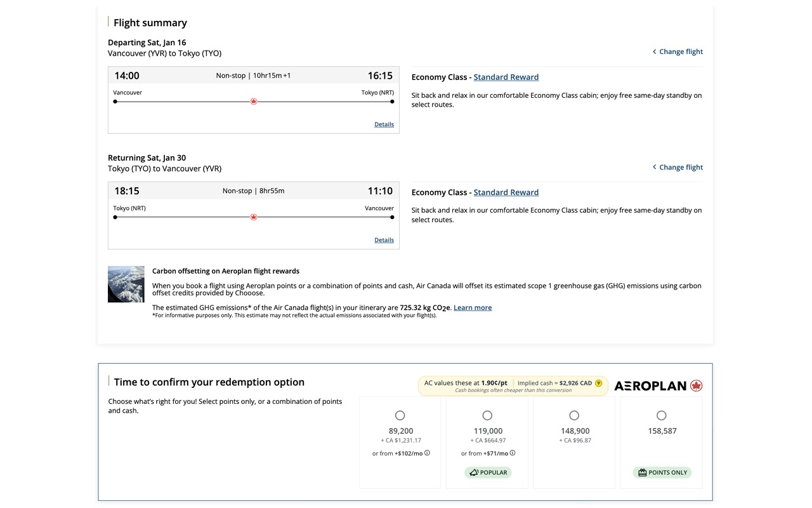Click the 'Vancouver (YVR) to Tokyo (TYO)' route text

tap(165, 53)
